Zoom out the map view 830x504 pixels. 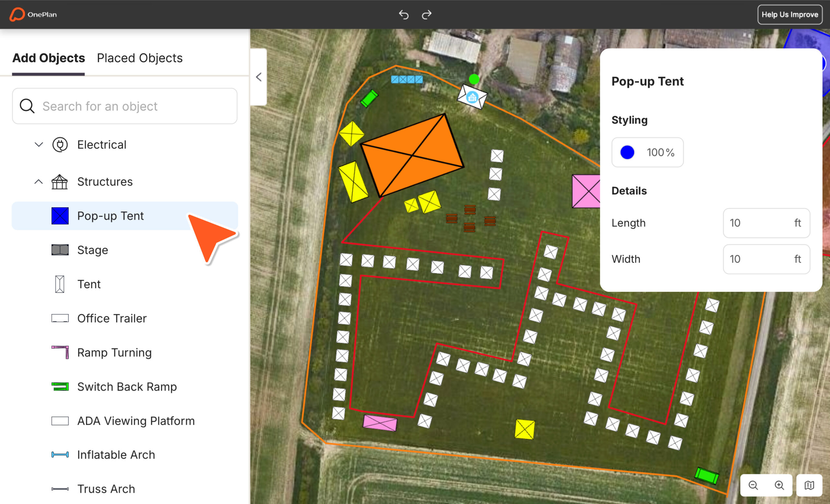pos(753,485)
